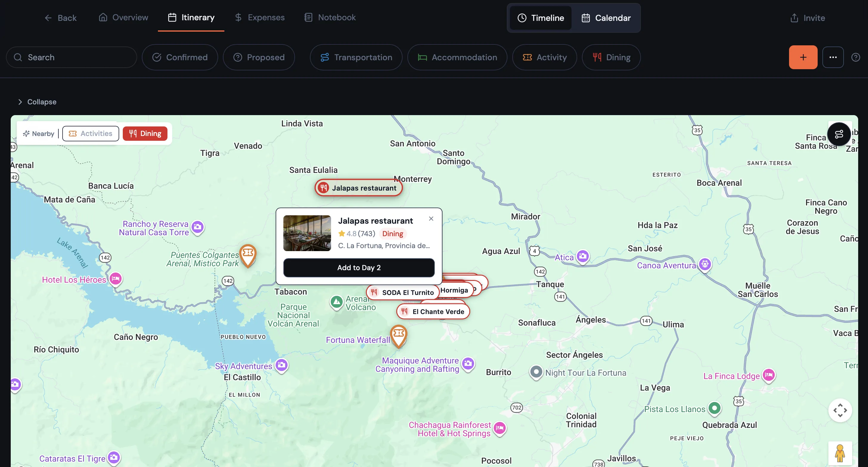Screen dimensions: 868x467
Task: Close the Jalapas restaurant info card
Action: (431, 219)
